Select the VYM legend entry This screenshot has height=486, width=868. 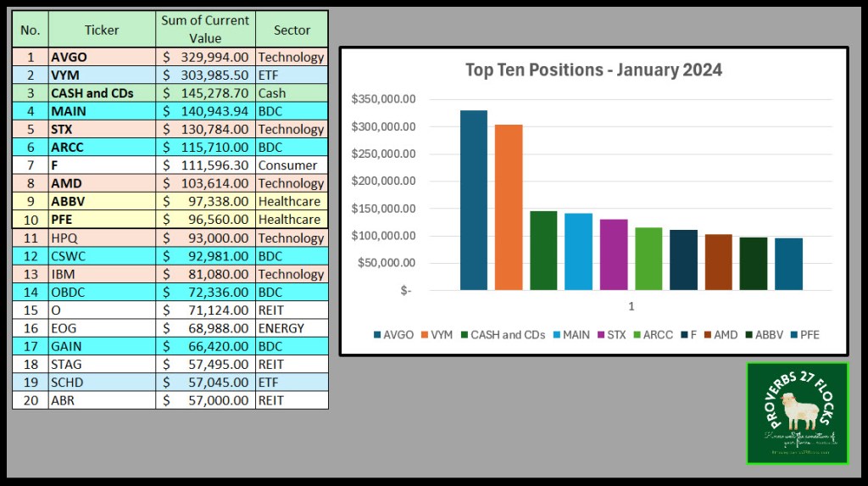click(x=437, y=335)
